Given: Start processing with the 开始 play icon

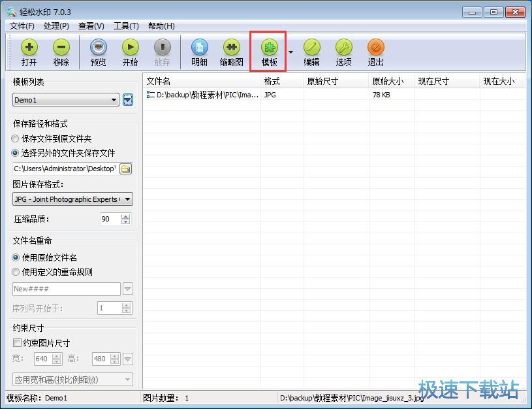Looking at the screenshot, I should pos(131,47).
